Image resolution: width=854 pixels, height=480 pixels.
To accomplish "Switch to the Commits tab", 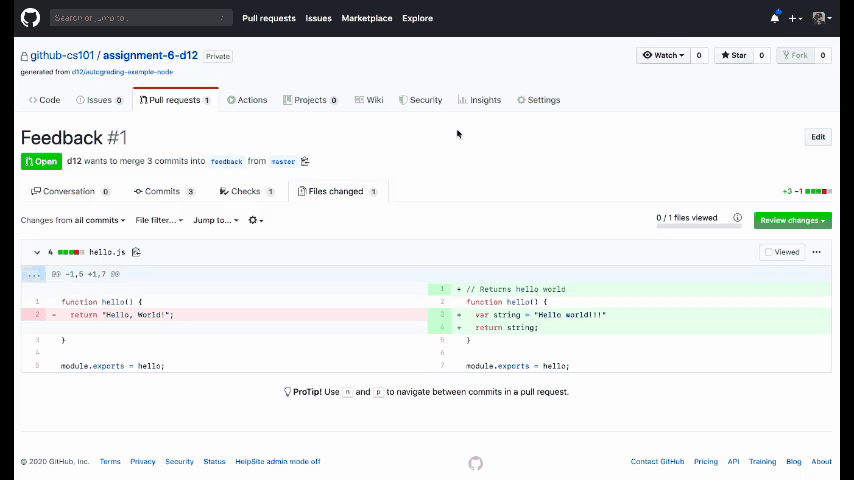I will coord(164,191).
